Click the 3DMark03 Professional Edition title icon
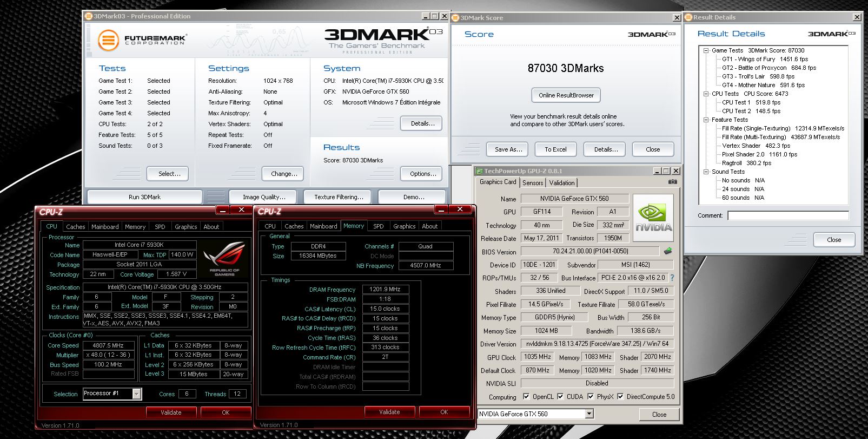Viewport: 868px width, 439px height. pos(89,16)
